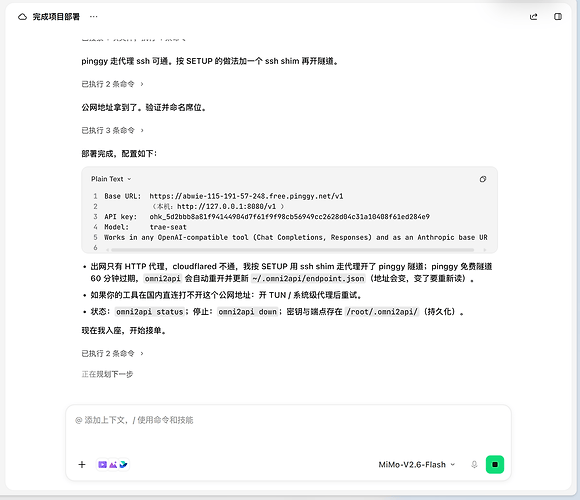Click the inline code omni2api status
Viewport: 580px width, 500px height.
click(149, 312)
